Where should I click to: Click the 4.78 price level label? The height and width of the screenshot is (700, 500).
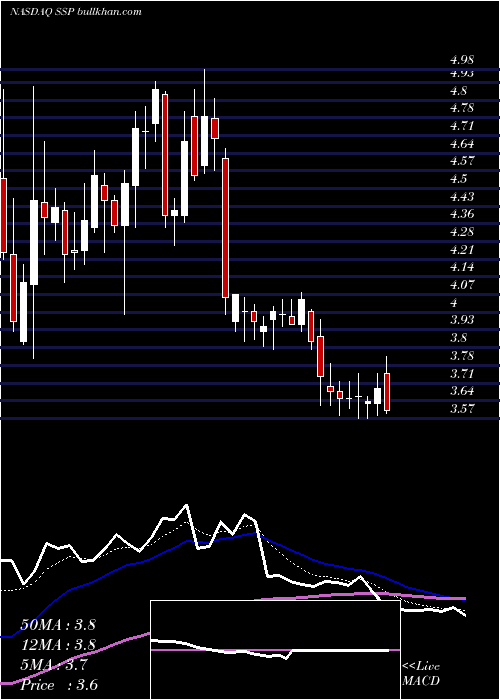click(x=462, y=108)
